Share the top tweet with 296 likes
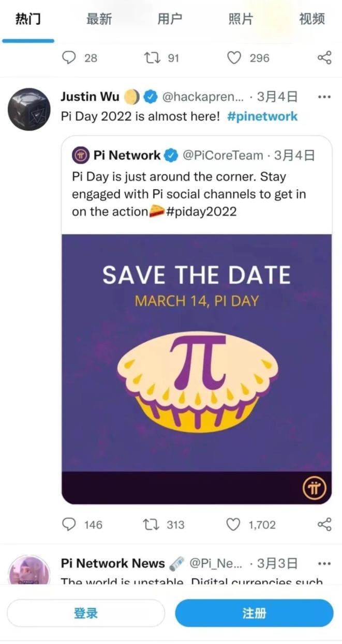The height and width of the screenshot is (644, 342). point(324,57)
